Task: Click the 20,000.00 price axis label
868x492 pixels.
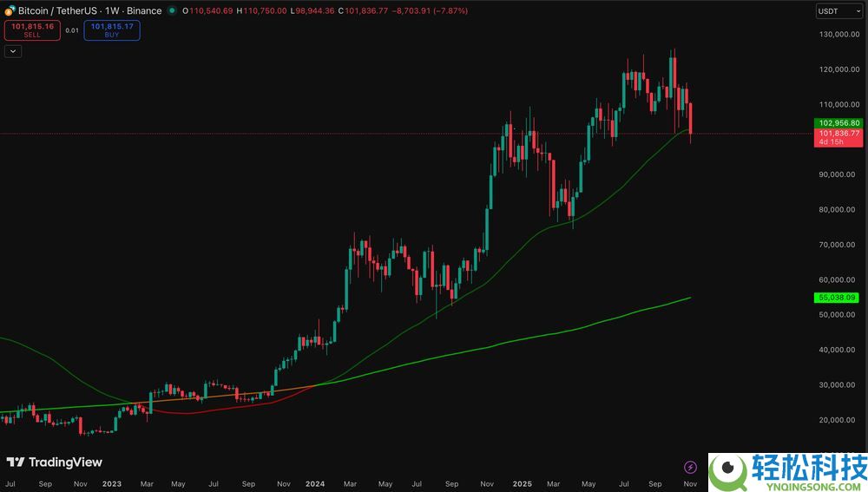Action: pos(837,419)
